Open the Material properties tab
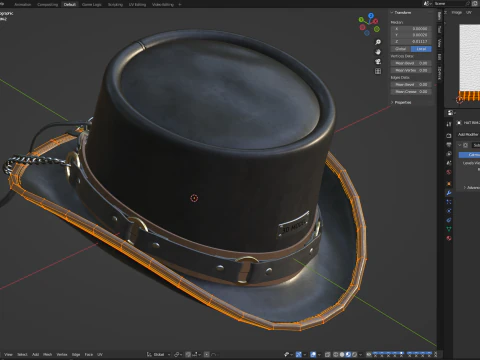Screen dimensions: 480x360 449,238
